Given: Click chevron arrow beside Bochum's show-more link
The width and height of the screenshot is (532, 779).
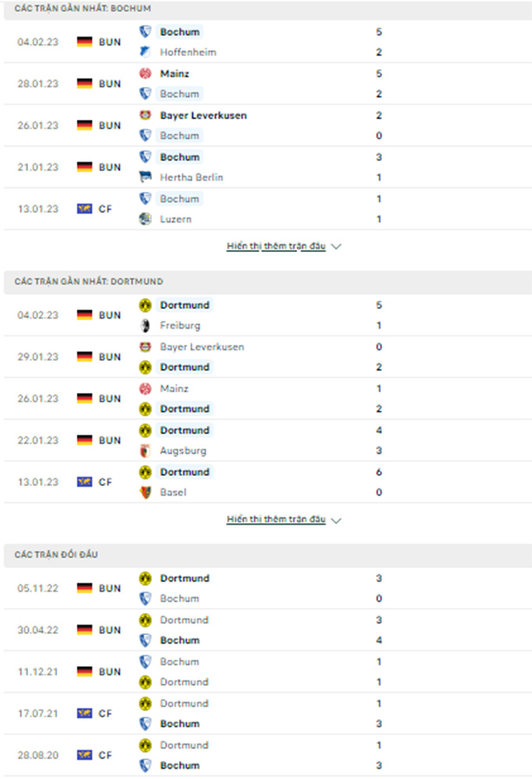Looking at the screenshot, I should point(336,247).
